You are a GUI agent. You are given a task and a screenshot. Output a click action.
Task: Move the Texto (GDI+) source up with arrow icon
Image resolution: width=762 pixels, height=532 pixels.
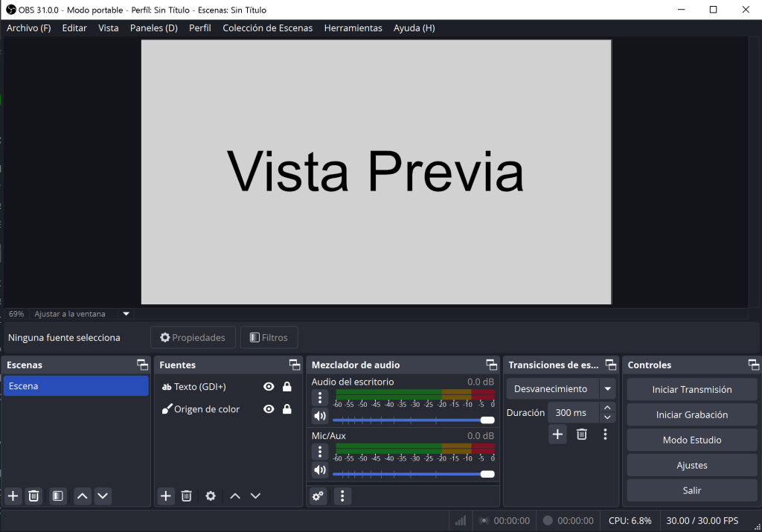[234, 496]
